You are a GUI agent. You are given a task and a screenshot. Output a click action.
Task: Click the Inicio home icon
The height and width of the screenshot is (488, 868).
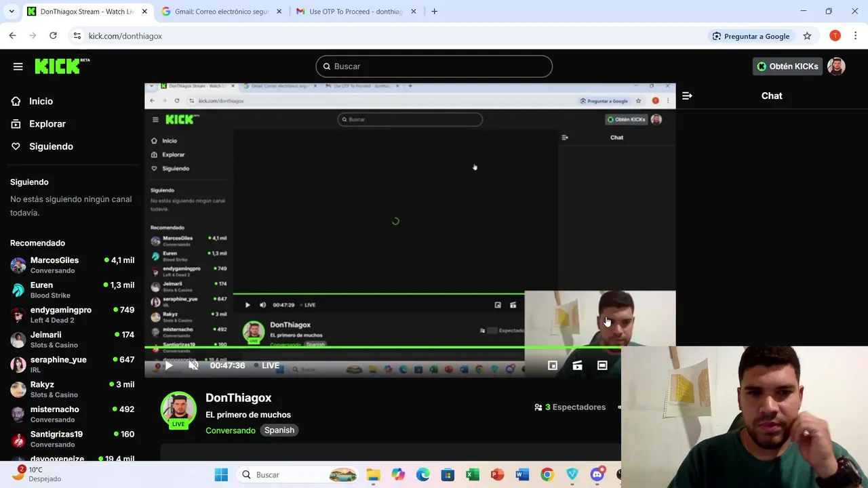[x=16, y=101]
